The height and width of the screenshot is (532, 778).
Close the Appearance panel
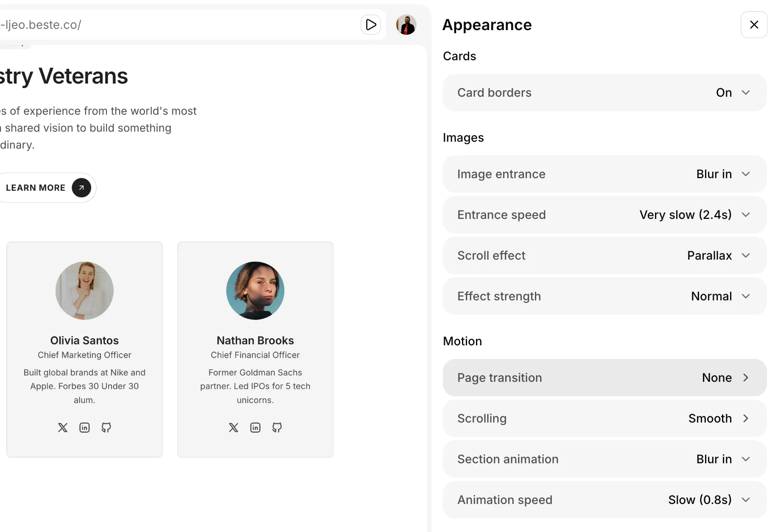pos(754,25)
